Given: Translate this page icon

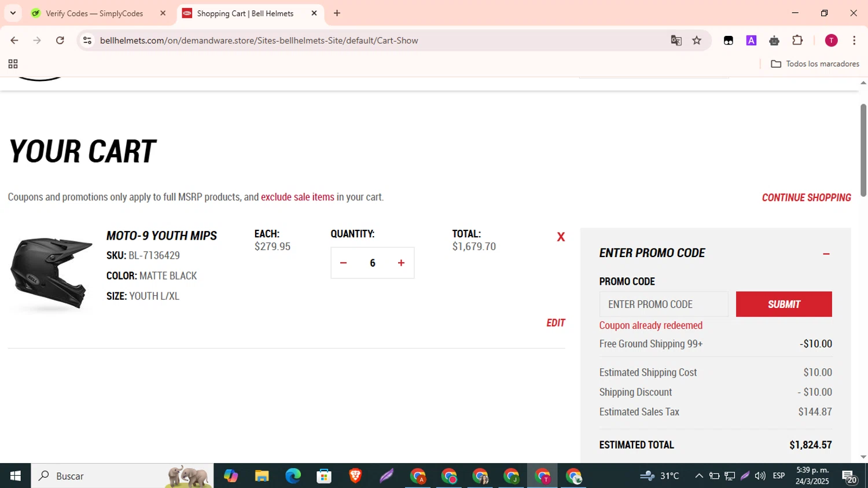Looking at the screenshot, I should (x=676, y=41).
